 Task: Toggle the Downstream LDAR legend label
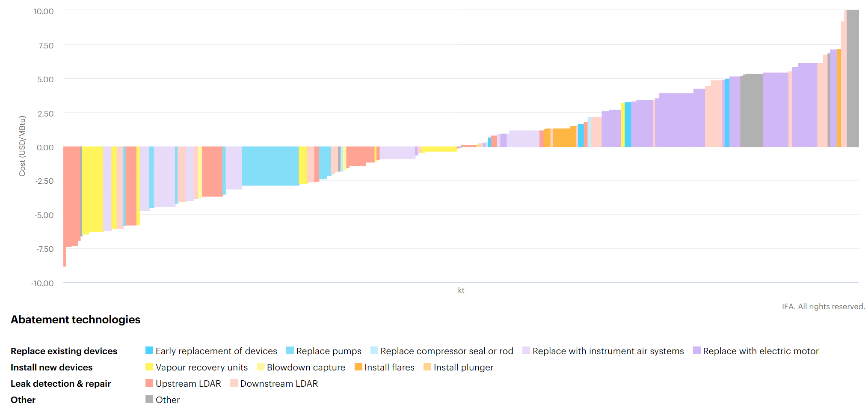pos(279,384)
